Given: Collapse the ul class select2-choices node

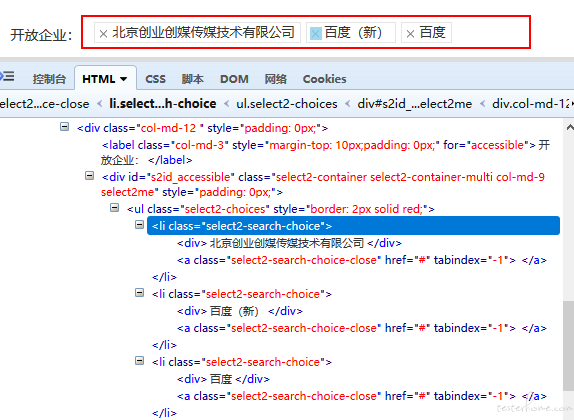Looking at the screenshot, I should tap(115, 208).
